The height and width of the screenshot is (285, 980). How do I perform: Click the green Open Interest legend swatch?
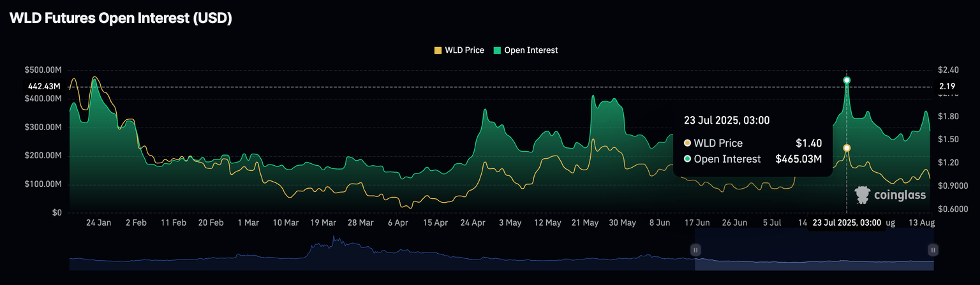pos(498,50)
